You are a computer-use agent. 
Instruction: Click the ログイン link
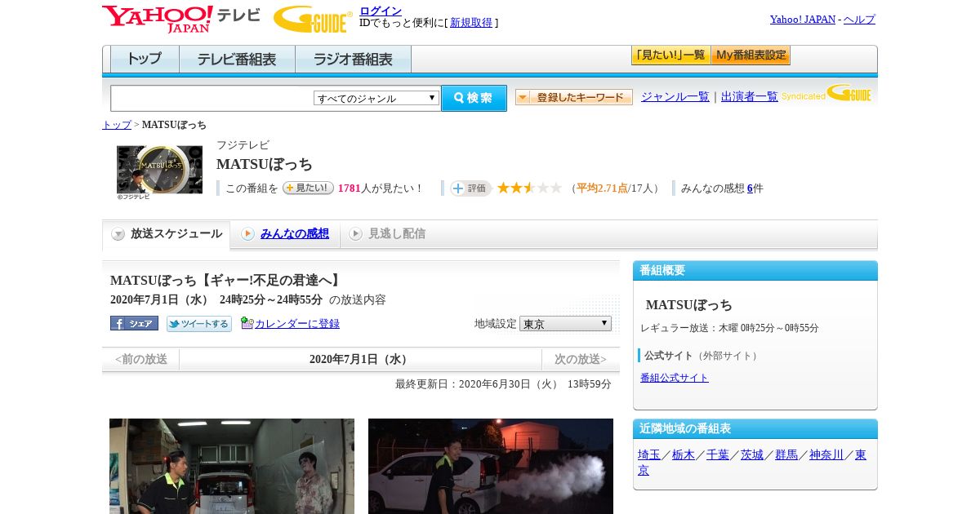[x=381, y=11]
